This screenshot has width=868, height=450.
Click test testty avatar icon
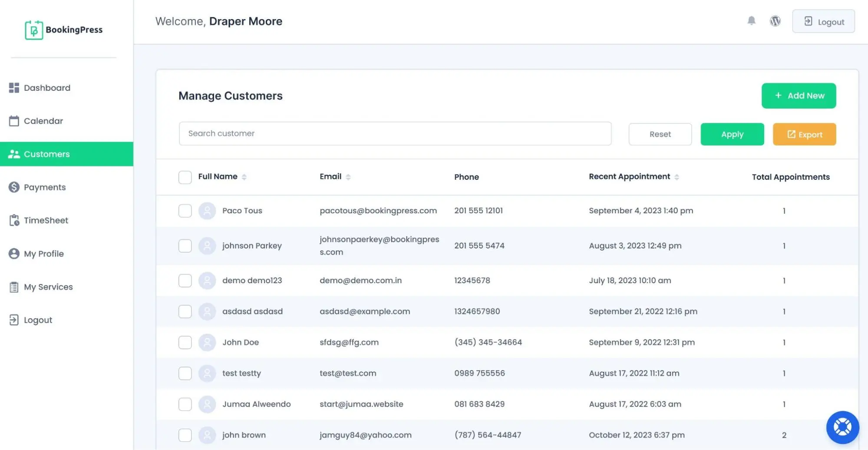207,373
